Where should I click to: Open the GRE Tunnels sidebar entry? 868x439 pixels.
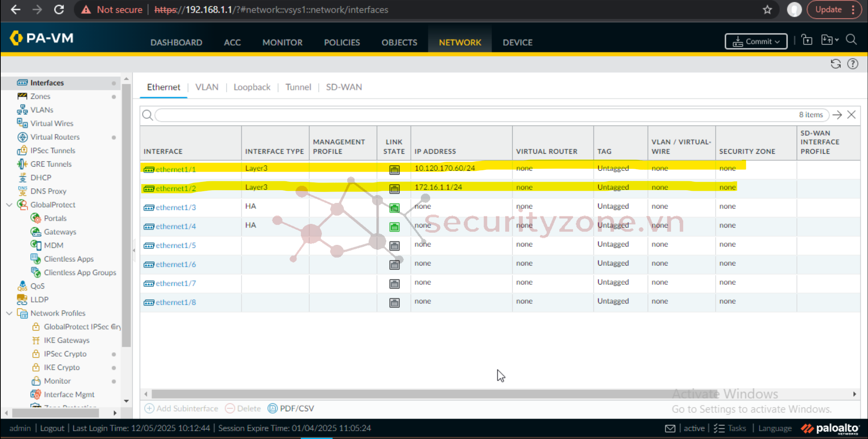51,164
